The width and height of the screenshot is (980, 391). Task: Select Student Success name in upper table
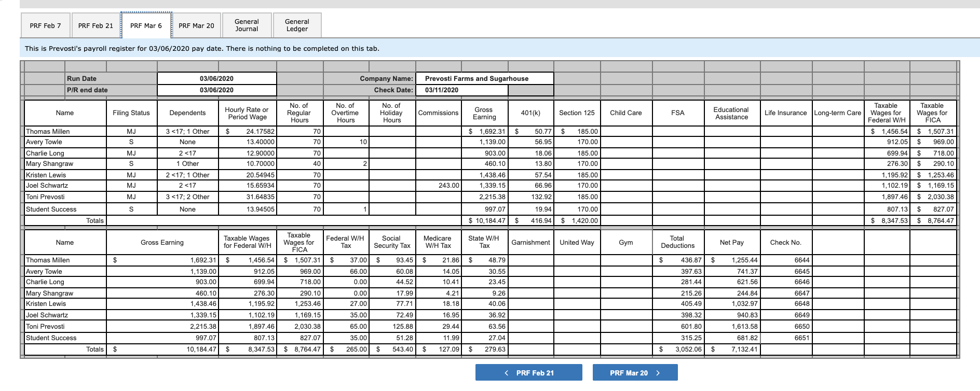coord(65,209)
